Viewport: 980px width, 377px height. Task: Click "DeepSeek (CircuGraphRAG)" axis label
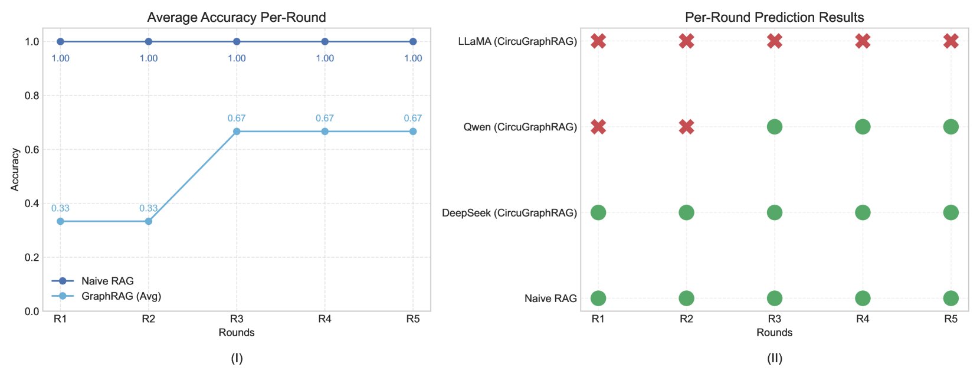click(509, 213)
